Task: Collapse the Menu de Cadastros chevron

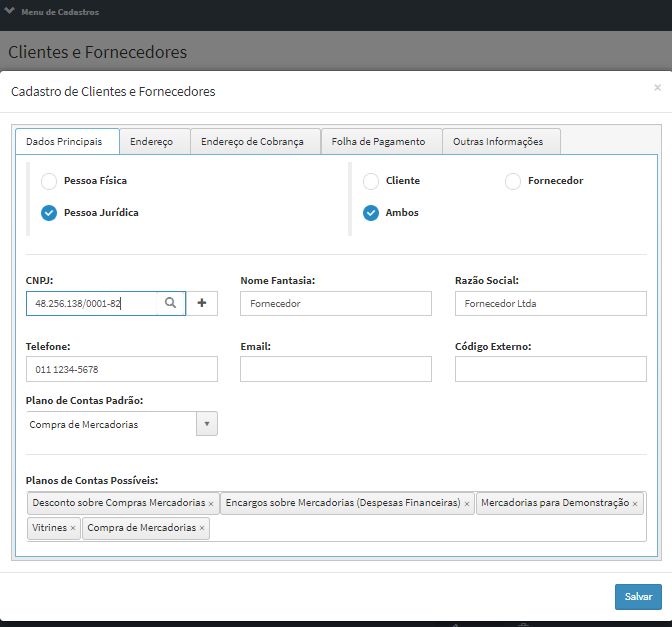Action: [x=9, y=11]
